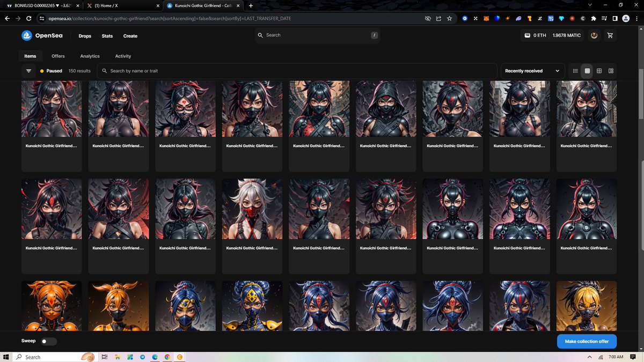Open the shopping cart

coord(610,35)
